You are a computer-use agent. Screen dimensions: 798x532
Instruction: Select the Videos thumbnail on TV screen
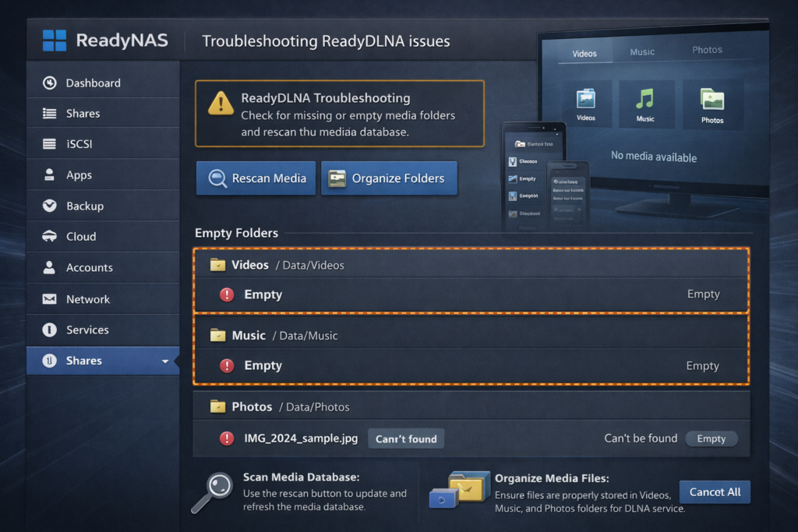coord(585,104)
